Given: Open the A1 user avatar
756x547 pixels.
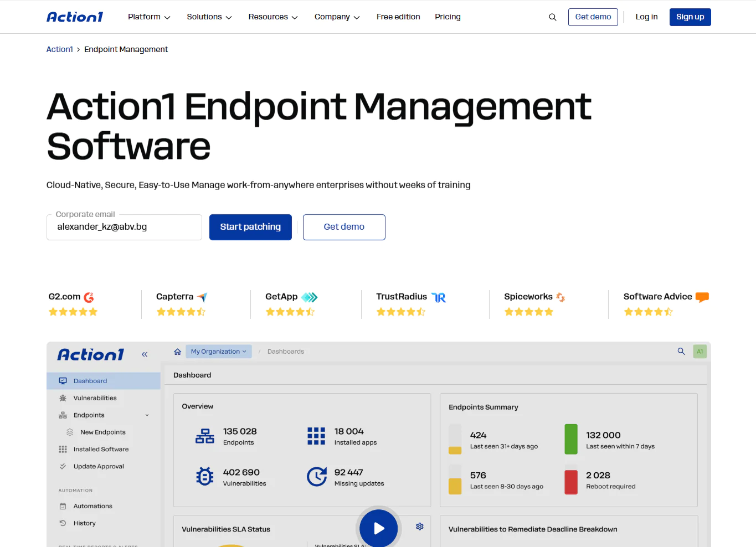Looking at the screenshot, I should (x=700, y=352).
